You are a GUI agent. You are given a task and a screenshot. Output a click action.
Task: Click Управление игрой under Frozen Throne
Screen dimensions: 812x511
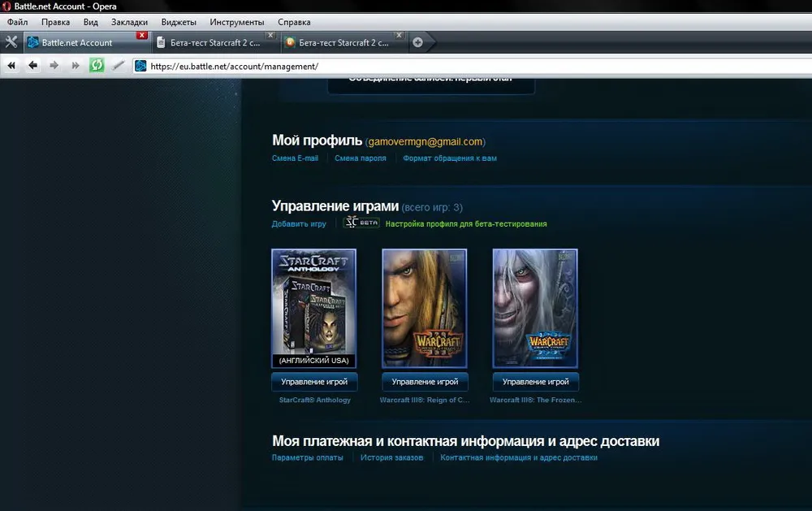535,381
